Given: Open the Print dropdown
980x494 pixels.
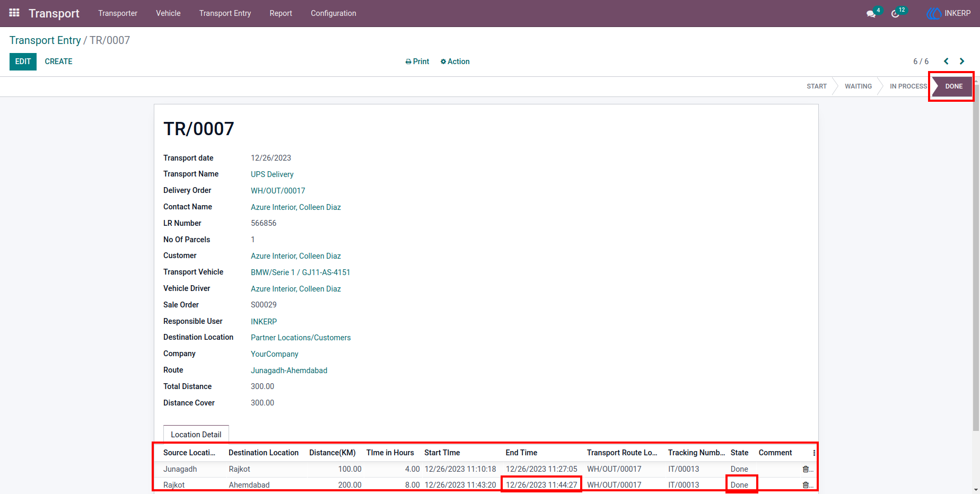Looking at the screenshot, I should (417, 61).
